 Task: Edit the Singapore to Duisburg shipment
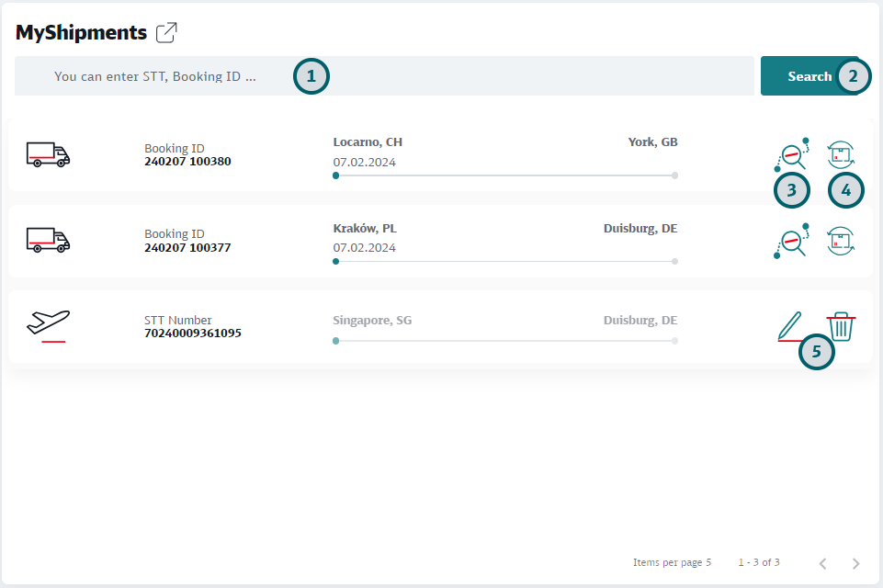click(x=790, y=326)
